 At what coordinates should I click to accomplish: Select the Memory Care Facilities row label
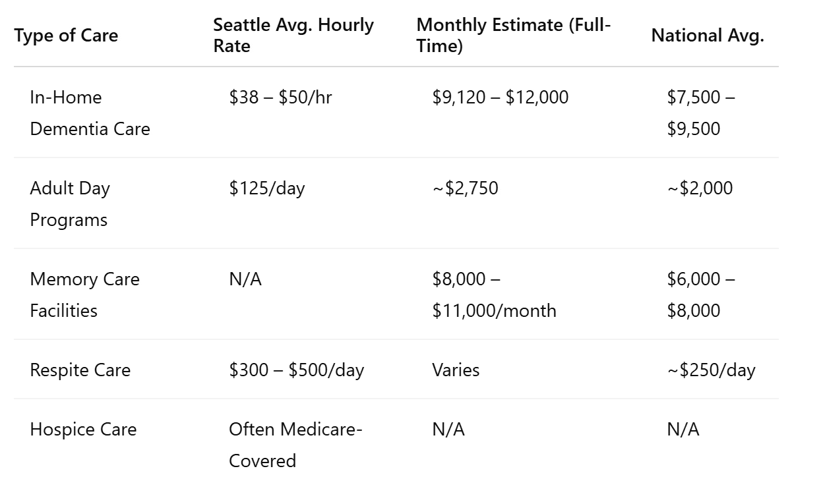coord(84,294)
